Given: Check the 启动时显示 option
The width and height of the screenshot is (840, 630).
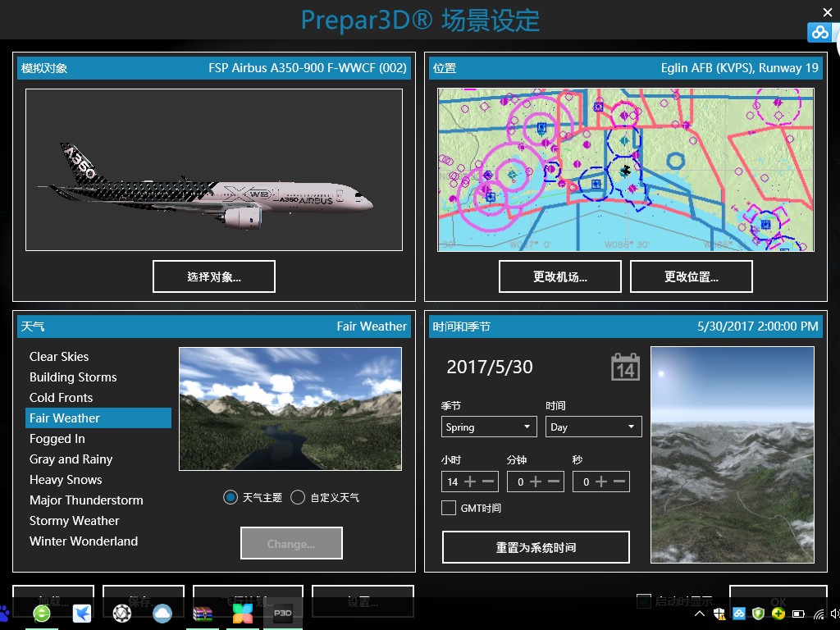Looking at the screenshot, I should coord(645,601).
